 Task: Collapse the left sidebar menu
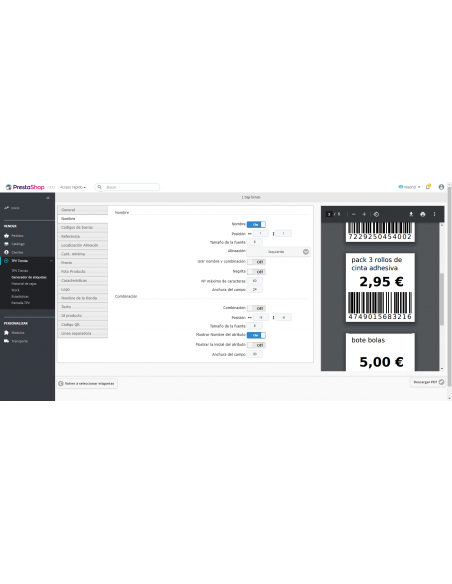point(48,198)
